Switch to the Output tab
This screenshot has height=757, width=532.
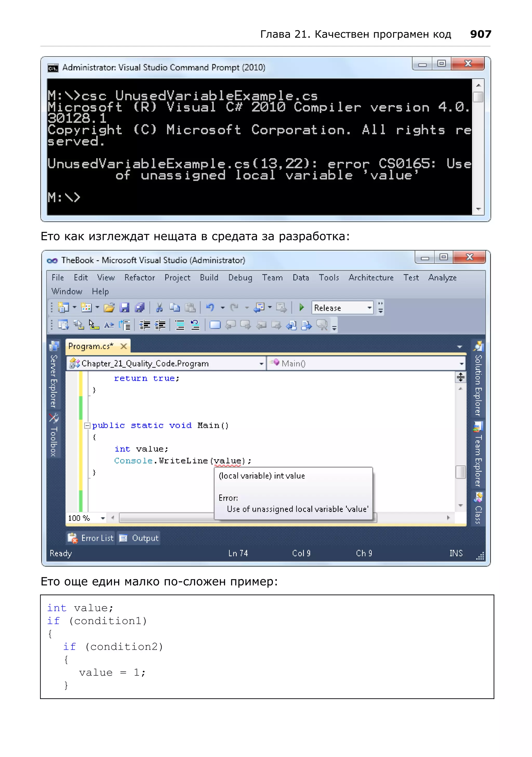point(139,538)
